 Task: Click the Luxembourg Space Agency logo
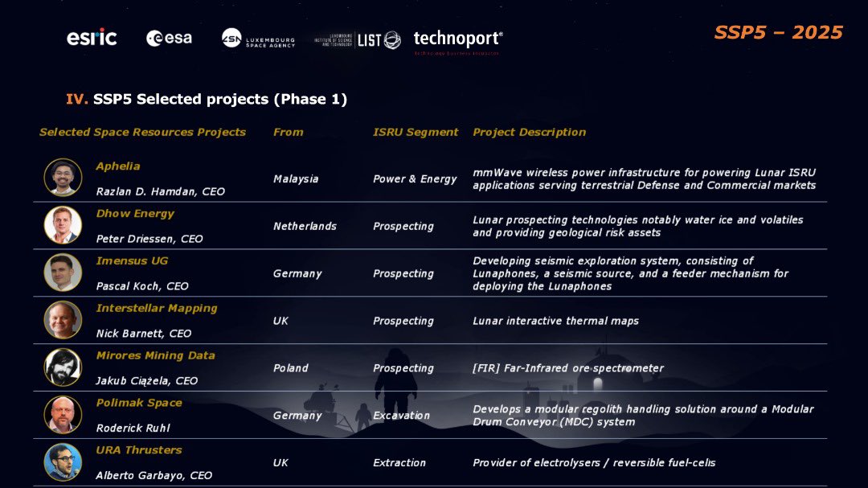pyautogui.click(x=258, y=39)
